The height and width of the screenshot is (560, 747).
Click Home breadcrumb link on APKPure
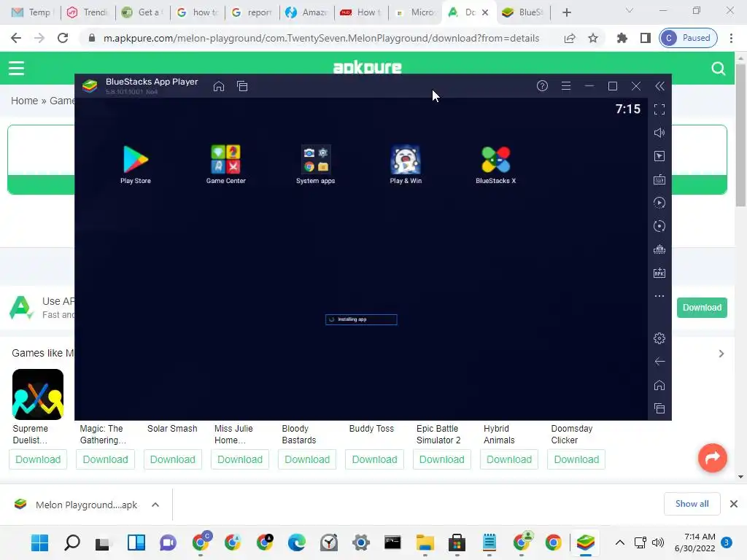24,101
